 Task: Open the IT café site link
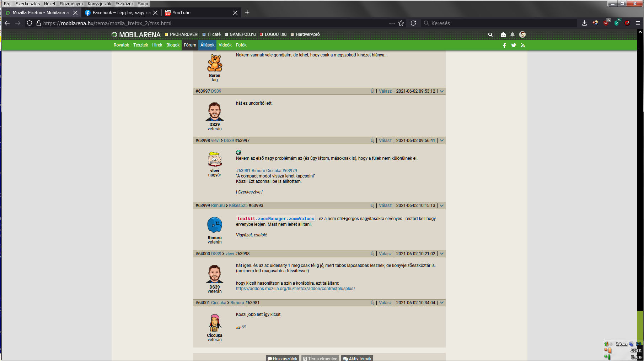point(211,34)
